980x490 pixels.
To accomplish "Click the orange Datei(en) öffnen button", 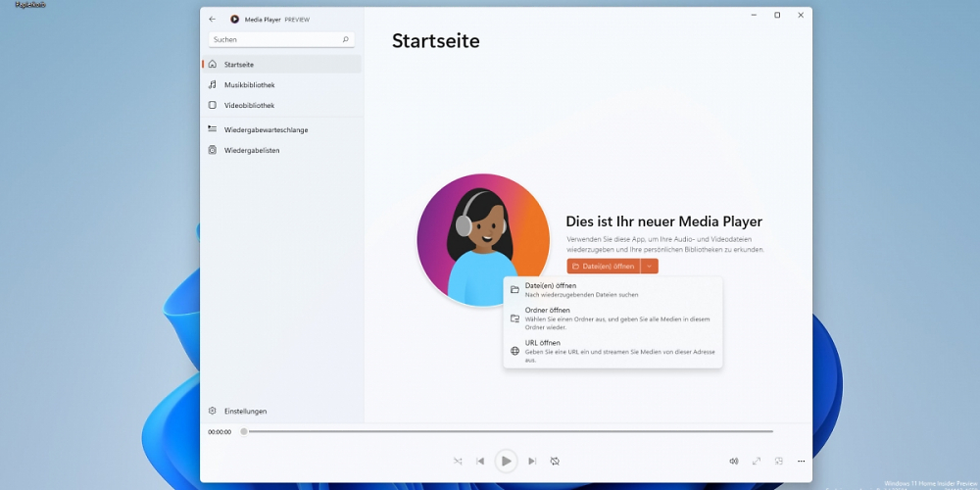I will [604, 267].
